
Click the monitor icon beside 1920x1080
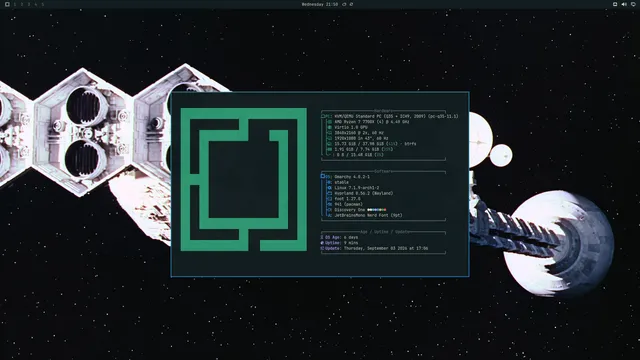330,138
